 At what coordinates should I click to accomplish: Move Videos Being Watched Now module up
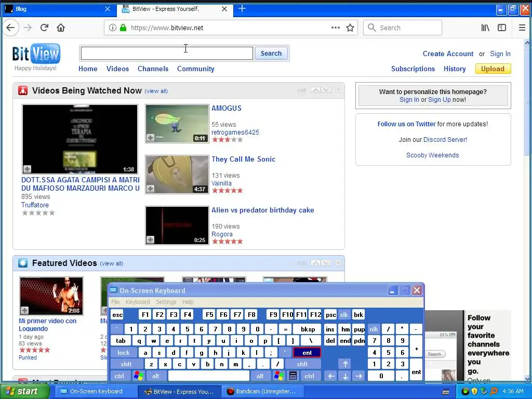pos(315,90)
